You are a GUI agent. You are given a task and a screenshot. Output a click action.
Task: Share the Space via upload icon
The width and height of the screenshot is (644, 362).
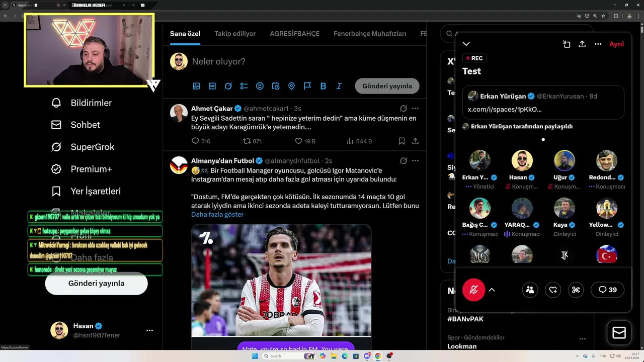point(582,44)
